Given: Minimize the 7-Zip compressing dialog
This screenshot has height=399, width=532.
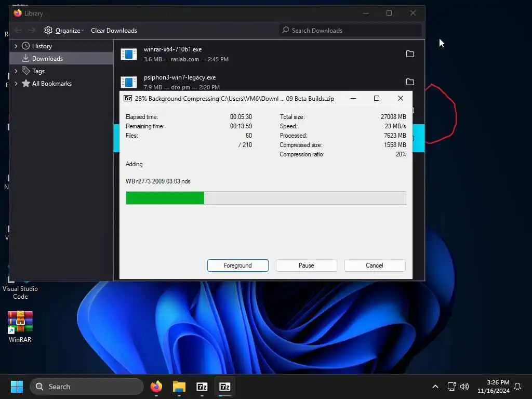Looking at the screenshot, I should point(353,98).
